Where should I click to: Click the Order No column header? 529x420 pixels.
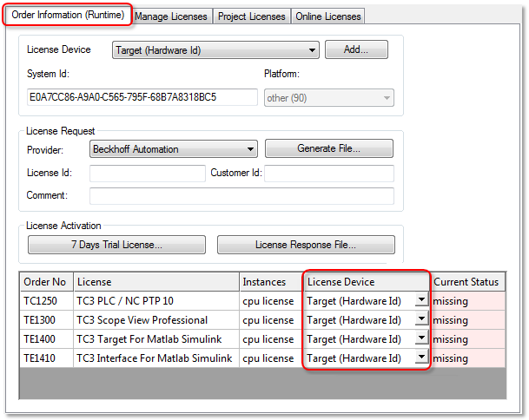(47, 282)
